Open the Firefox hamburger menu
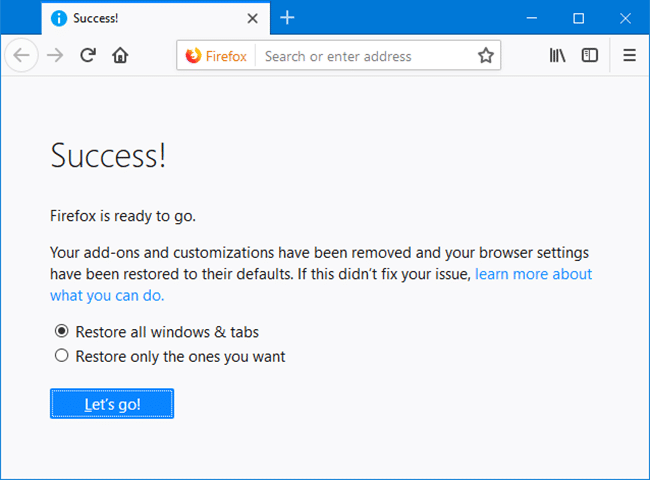Image resolution: width=650 pixels, height=480 pixels. point(629,55)
